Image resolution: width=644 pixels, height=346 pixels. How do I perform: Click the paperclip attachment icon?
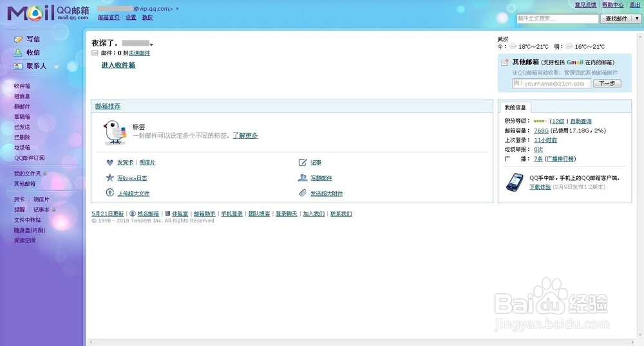(303, 193)
